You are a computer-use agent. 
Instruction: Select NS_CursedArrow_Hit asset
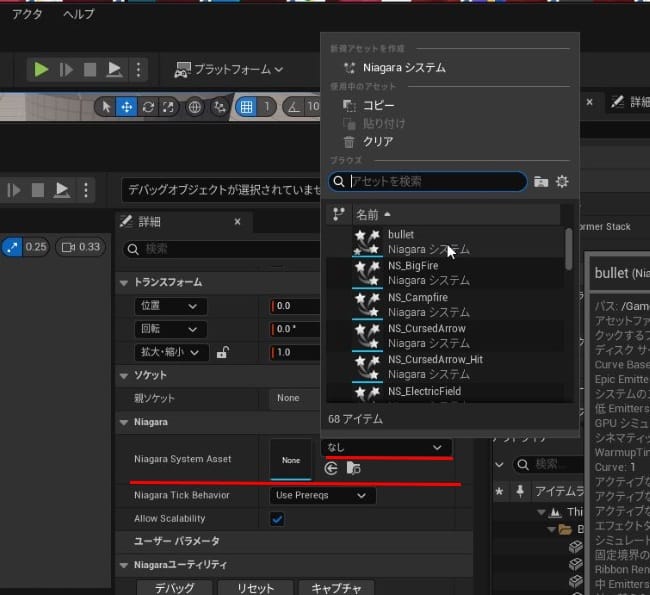[445, 367]
